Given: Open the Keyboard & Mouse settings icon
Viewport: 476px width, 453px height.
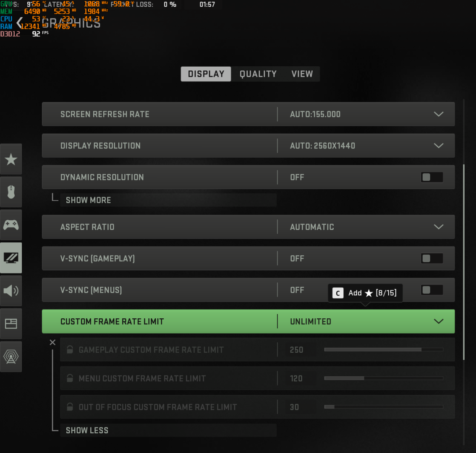Looking at the screenshot, I should [11, 192].
